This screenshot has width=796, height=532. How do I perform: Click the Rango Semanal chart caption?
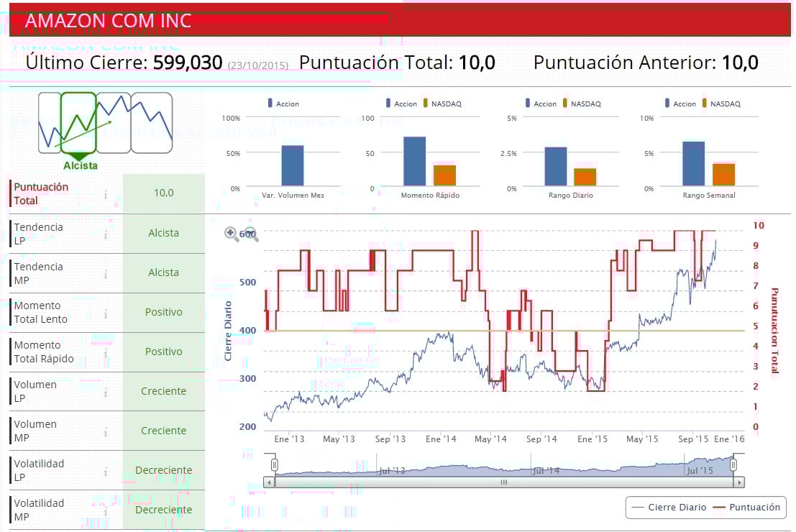pyautogui.click(x=709, y=195)
